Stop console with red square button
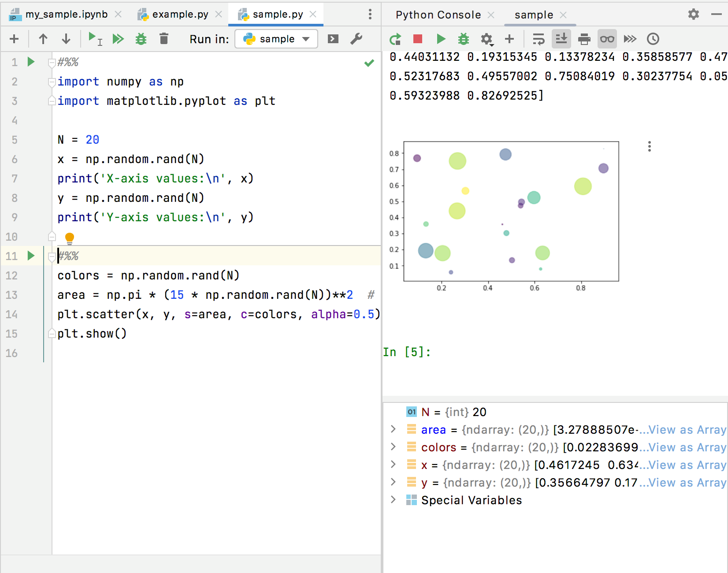The width and height of the screenshot is (728, 573). (418, 39)
